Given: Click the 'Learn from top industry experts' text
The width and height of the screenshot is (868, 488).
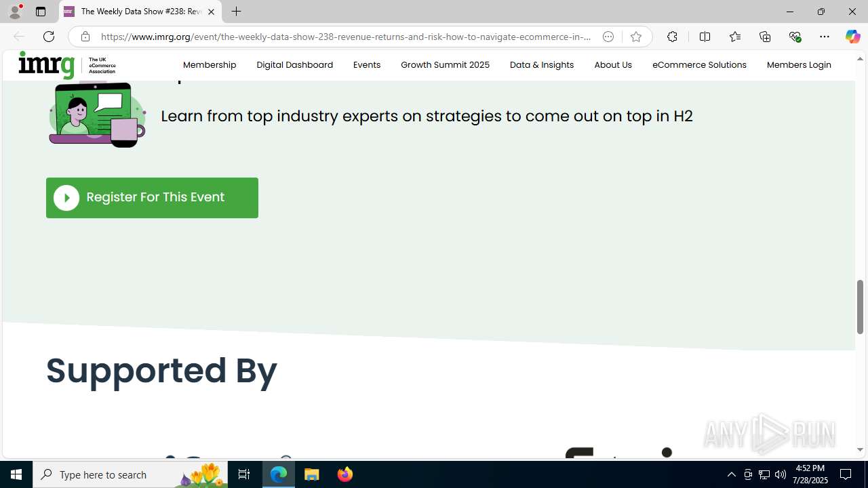Looking at the screenshot, I should [x=427, y=116].
